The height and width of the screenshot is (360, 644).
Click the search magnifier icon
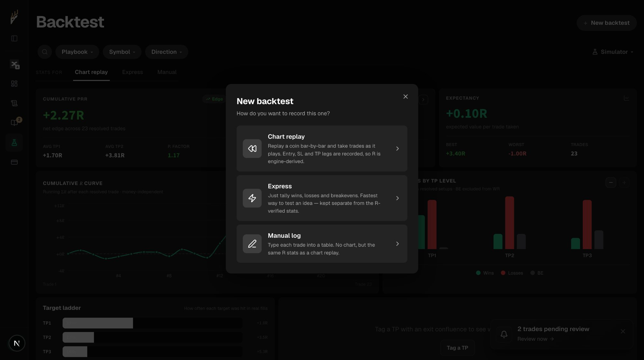tap(45, 52)
